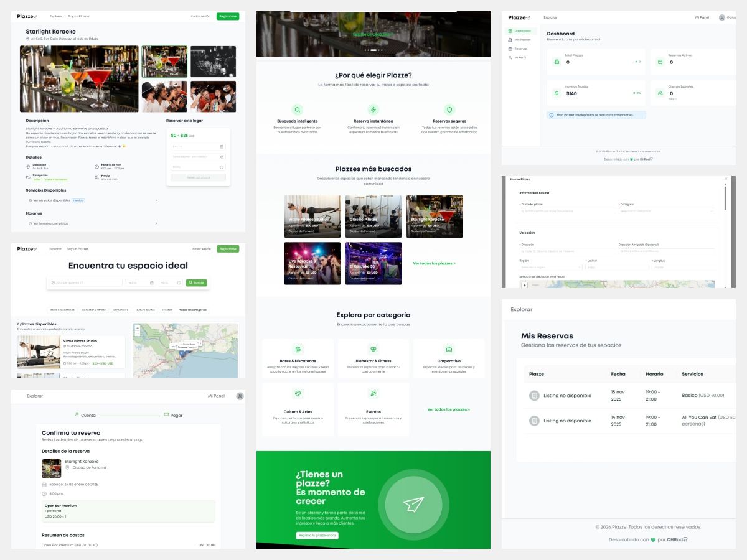The height and width of the screenshot is (560, 747).
Task: Click the Bares & Discotecas category icon
Action: click(298, 349)
